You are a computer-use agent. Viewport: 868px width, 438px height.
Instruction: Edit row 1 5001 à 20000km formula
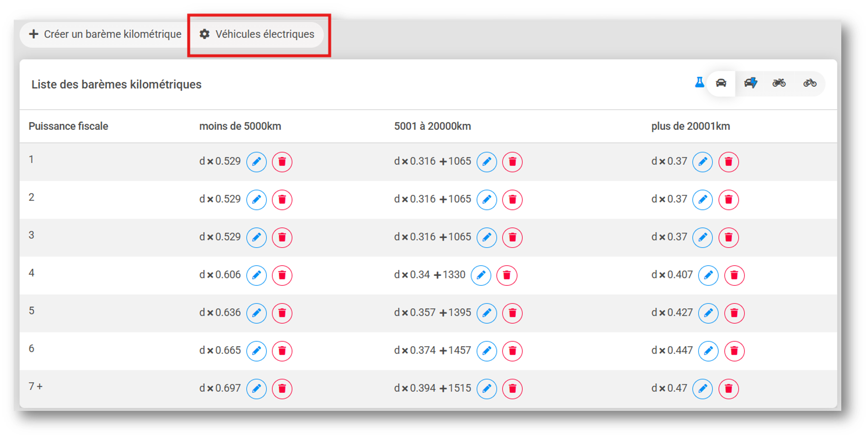487,162
